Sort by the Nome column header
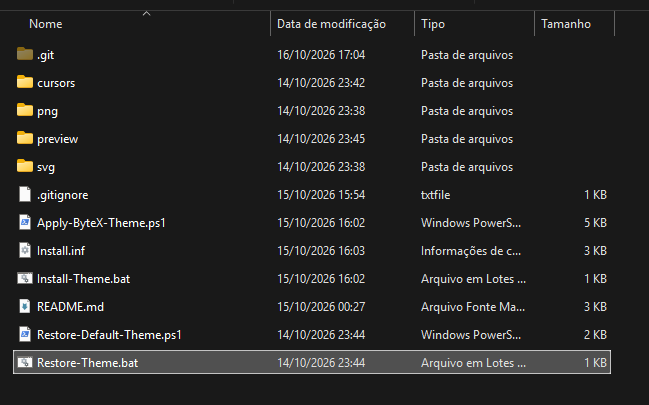Image resolution: width=649 pixels, height=405 pixels. click(46, 24)
